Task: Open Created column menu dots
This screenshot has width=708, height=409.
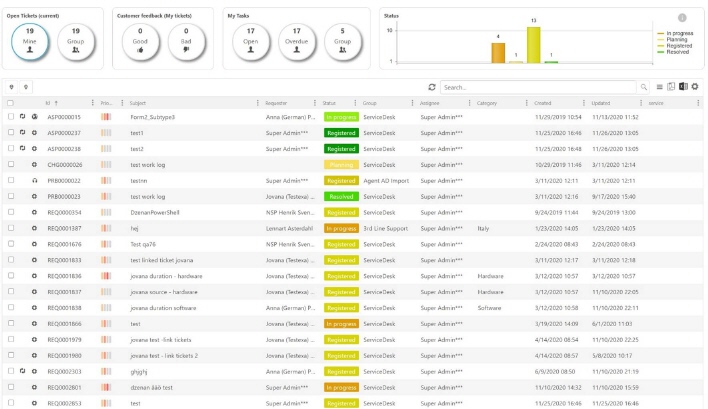Action: click(584, 103)
